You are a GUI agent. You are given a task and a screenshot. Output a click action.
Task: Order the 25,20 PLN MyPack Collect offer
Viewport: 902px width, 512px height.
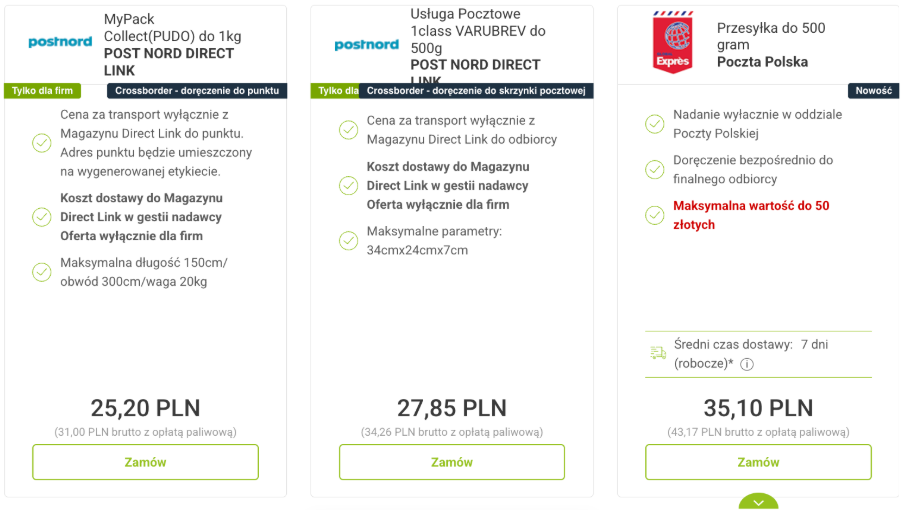click(x=145, y=462)
